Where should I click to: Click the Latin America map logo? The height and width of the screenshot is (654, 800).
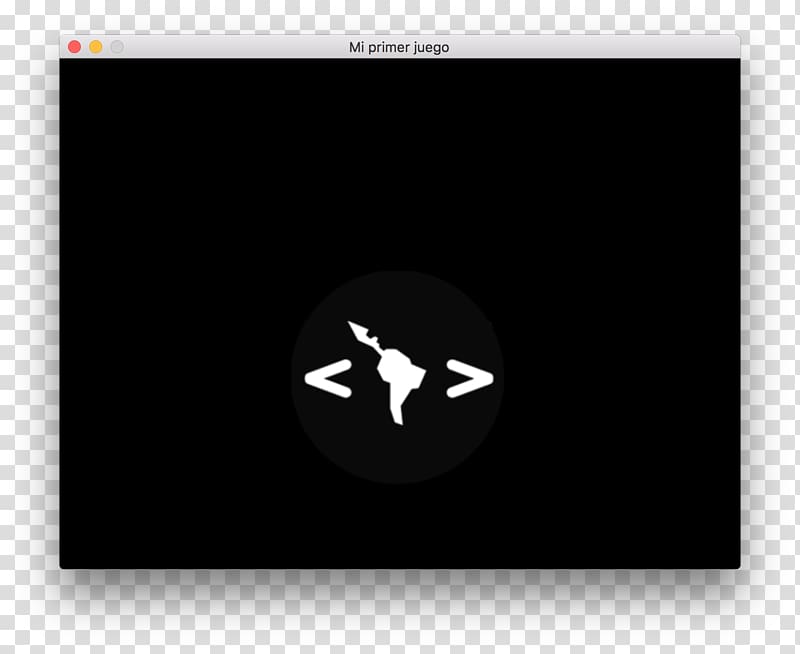[387, 373]
